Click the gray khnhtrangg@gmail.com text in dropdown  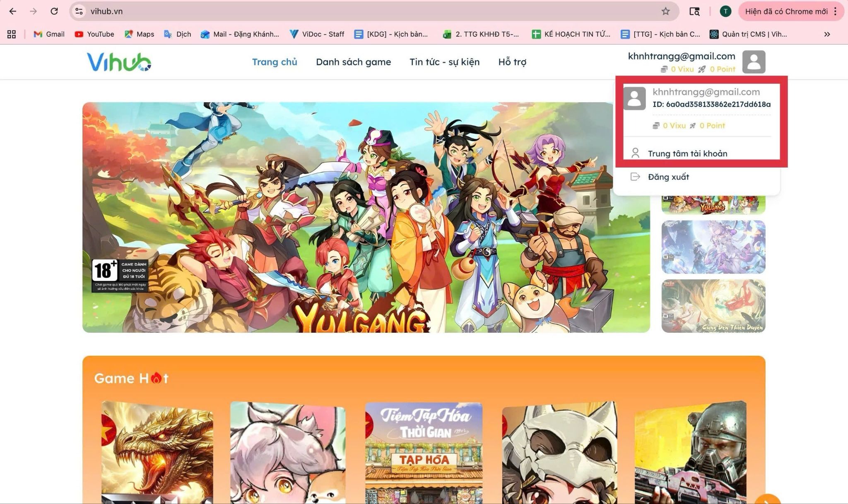point(706,92)
